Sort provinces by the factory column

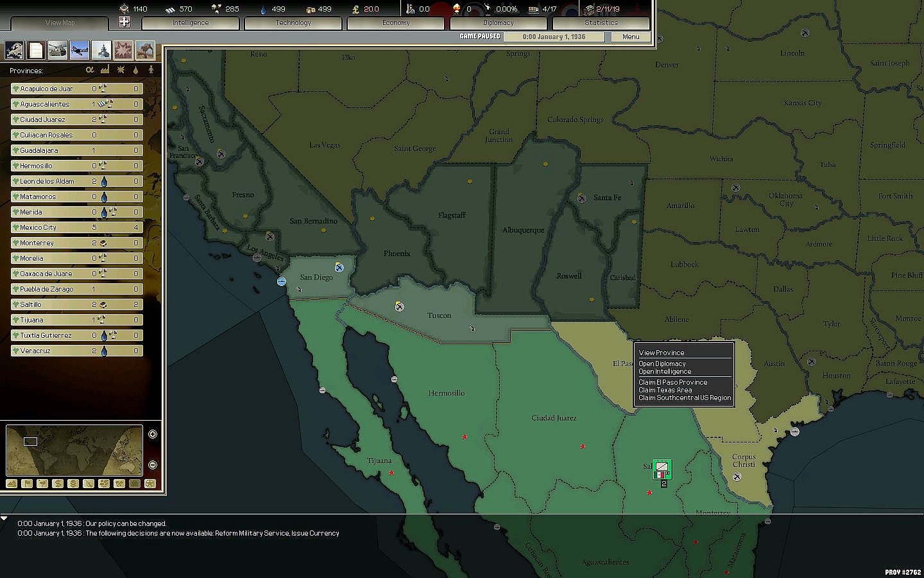(x=105, y=70)
